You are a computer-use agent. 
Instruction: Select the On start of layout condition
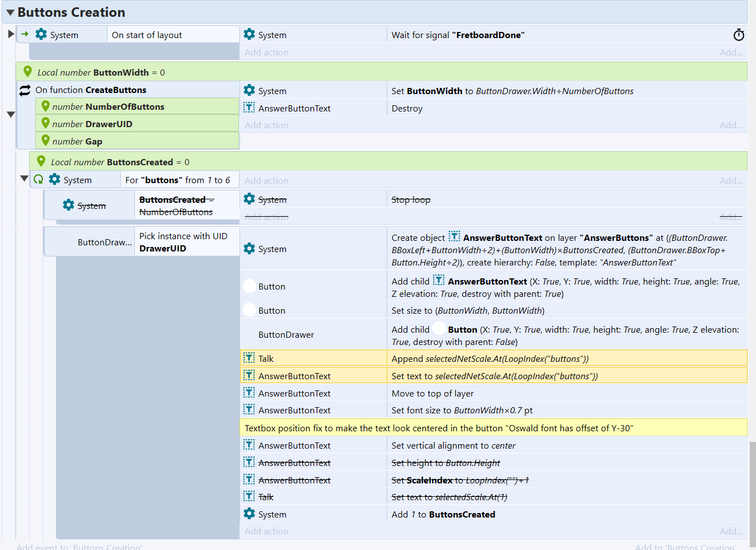coord(173,35)
